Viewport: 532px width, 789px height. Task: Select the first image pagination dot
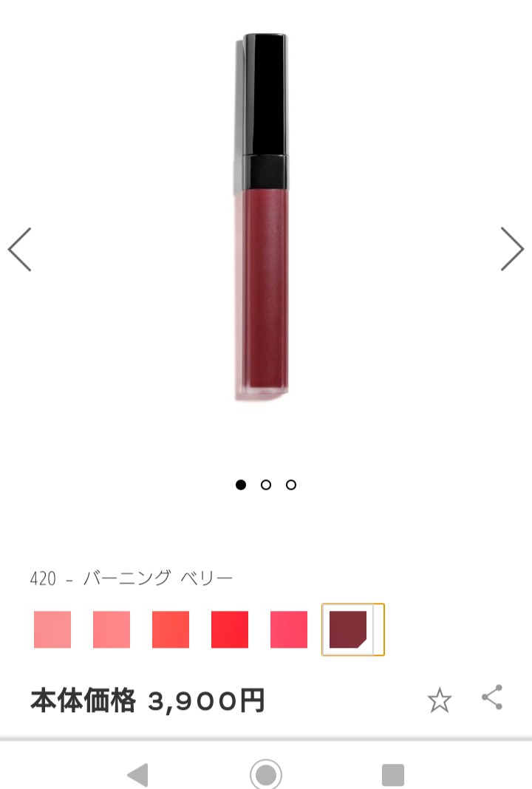pyautogui.click(x=241, y=485)
